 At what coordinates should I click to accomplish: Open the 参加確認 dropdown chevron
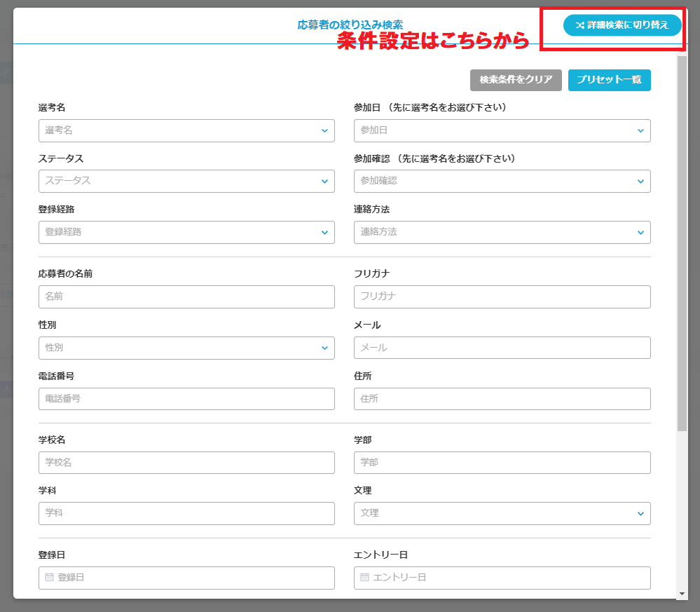coord(640,182)
